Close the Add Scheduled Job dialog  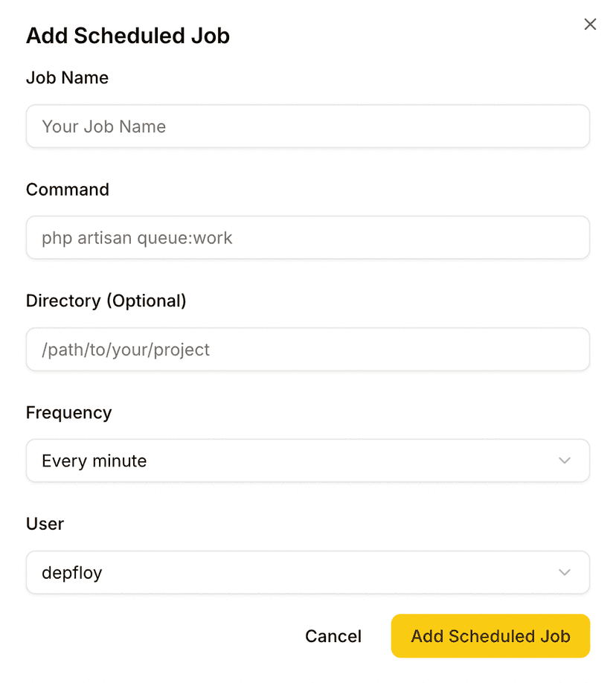pos(590,24)
